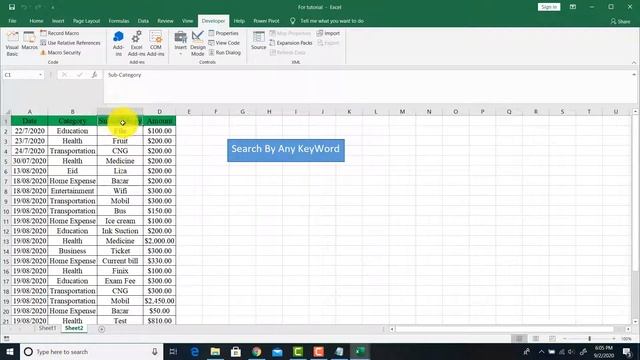Click the Insert Function fx button
Screen dimensions: 640x360
[94, 75]
